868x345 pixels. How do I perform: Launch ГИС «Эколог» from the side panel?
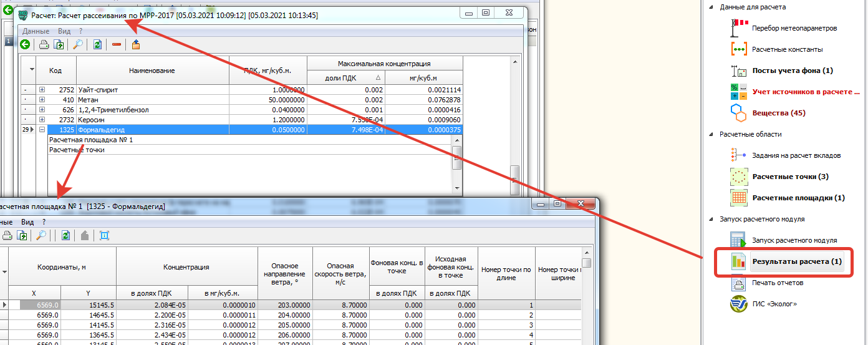(774, 304)
